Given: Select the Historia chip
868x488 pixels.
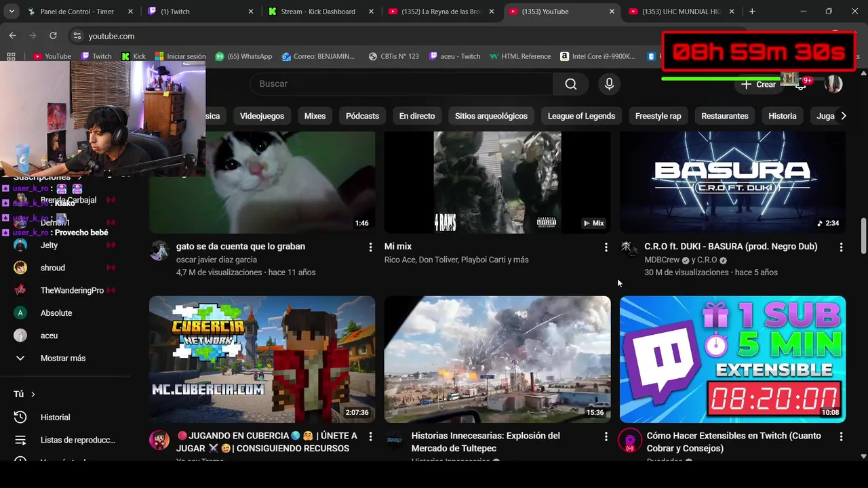Looking at the screenshot, I should 782,116.
